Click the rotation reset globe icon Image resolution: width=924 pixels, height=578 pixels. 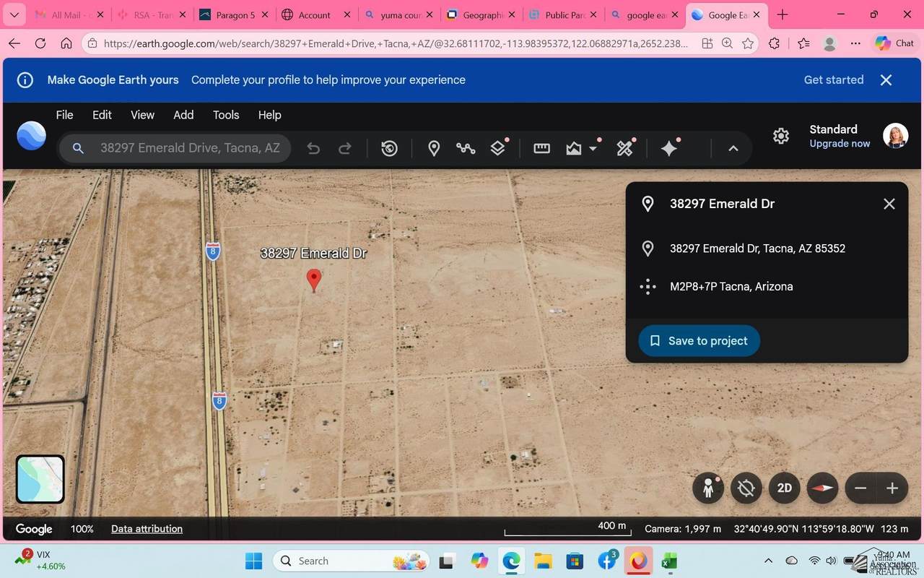(x=746, y=488)
